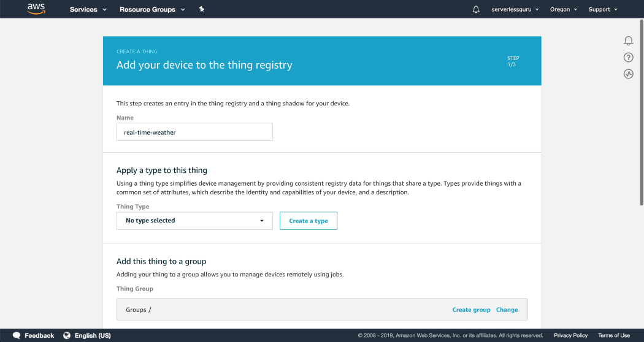The width and height of the screenshot is (644, 342).
Task: Click the 'Add this thing to a group' heading
Action: coord(161,262)
